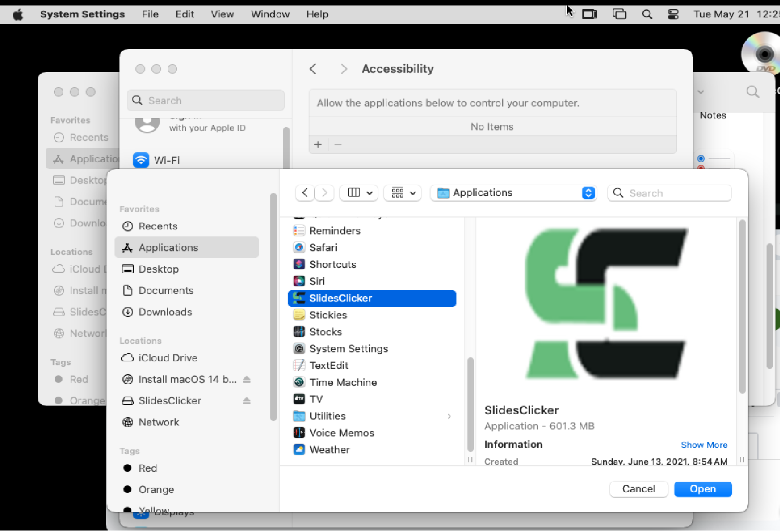Select Time Machine in the list
Viewport: 780px width, 532px height.
[372, 382]
